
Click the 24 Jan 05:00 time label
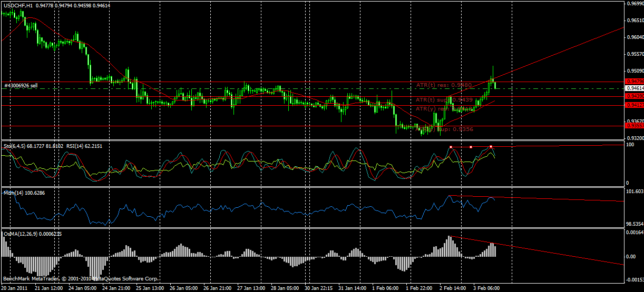pos(83,288)
